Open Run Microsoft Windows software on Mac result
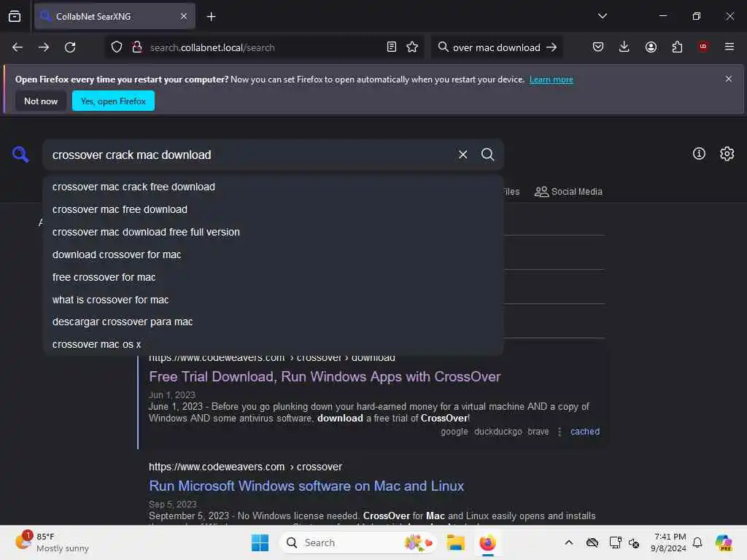This screenshot has height=560, width=747. click(306, 486)
